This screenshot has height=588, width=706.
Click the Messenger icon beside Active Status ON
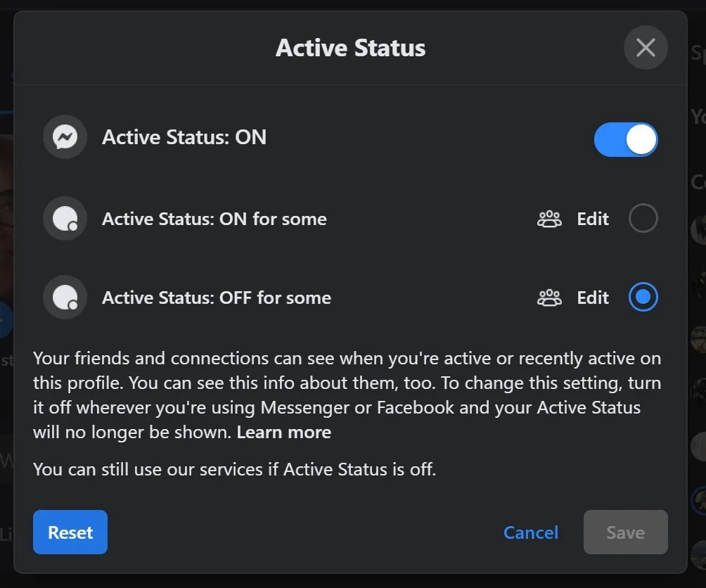pyautogui.click(x=64, y=136)
